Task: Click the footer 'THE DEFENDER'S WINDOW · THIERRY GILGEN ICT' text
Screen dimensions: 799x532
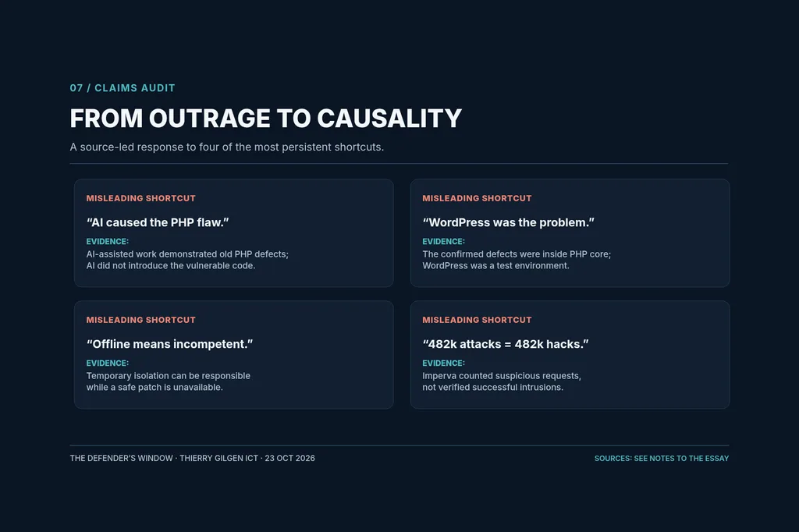Action: point(164,458)
